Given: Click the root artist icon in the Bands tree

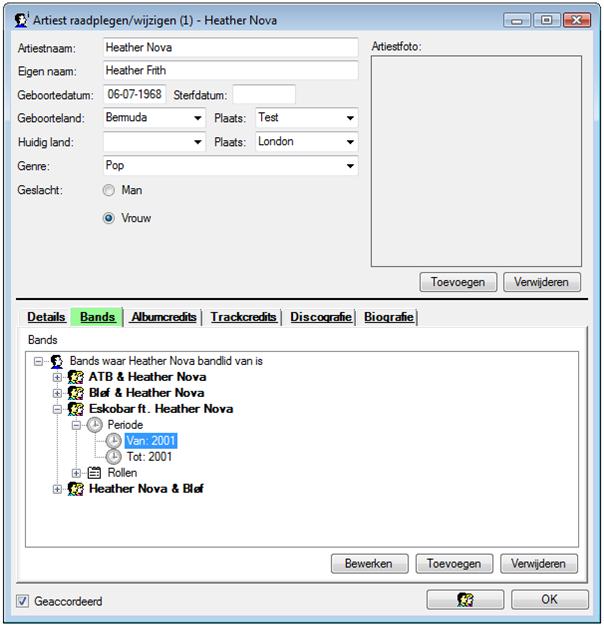Looking at the screenshot, I should tap(57, 361).
